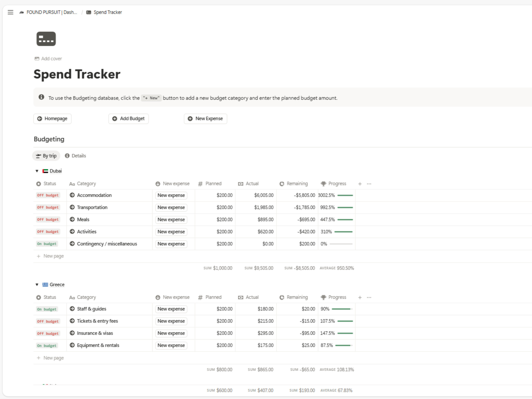Click the Spend Tracker page icon
The image size is (532, 399).
(46, 39)
